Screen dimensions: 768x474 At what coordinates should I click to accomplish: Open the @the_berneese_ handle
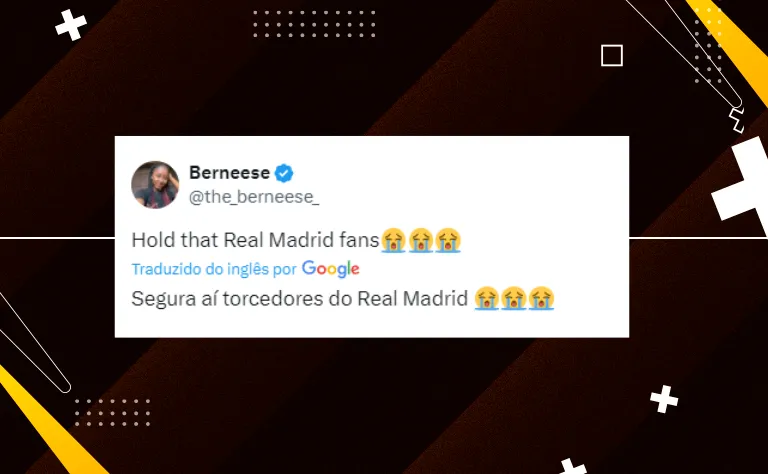coord(254,197)
